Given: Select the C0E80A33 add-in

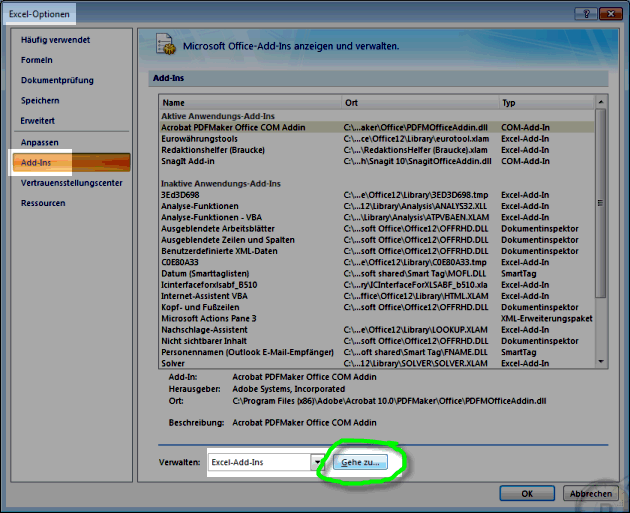Looking at the screenshot, I should [376, 262].
